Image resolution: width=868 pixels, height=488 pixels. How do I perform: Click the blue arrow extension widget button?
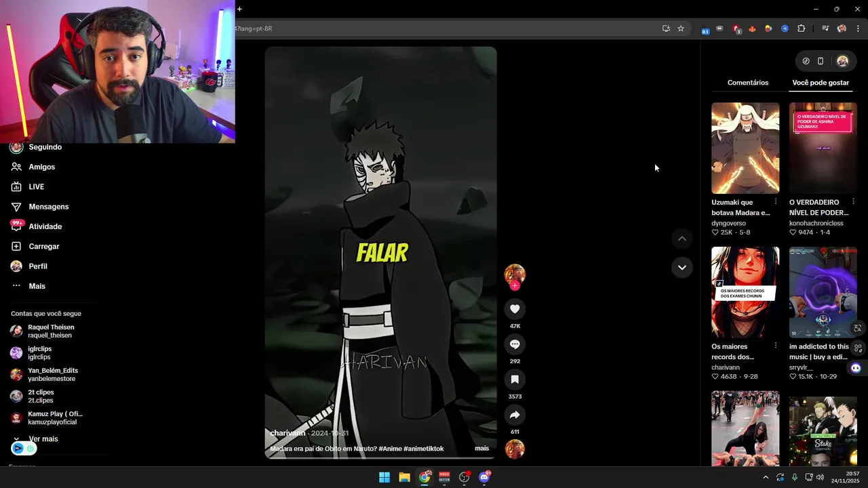(x=18, y=448)
